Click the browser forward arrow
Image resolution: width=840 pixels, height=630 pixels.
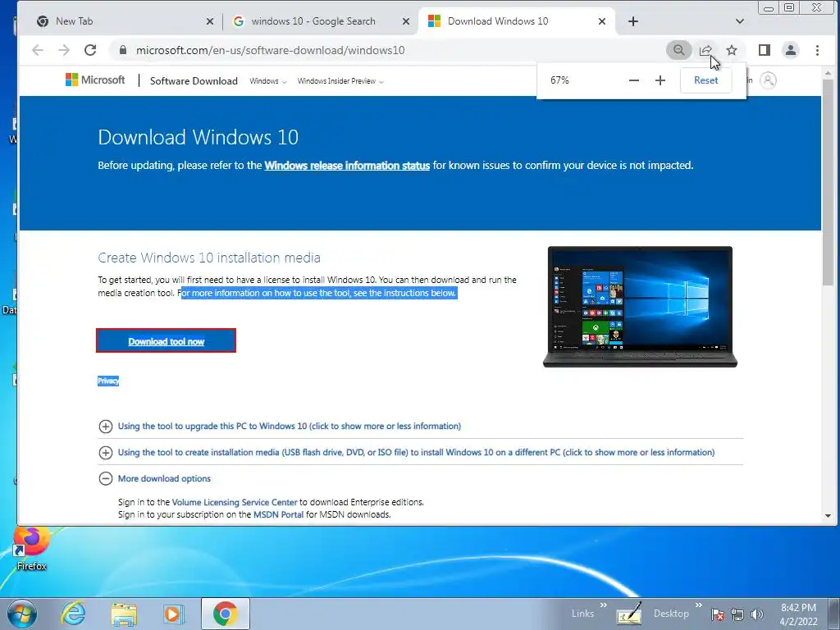[x=64, y=50]
